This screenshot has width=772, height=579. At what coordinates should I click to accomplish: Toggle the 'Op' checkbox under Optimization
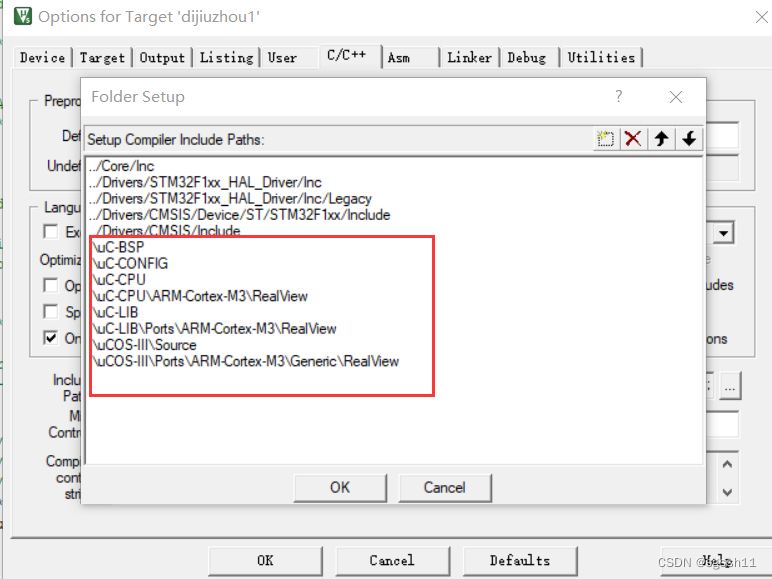51,285
